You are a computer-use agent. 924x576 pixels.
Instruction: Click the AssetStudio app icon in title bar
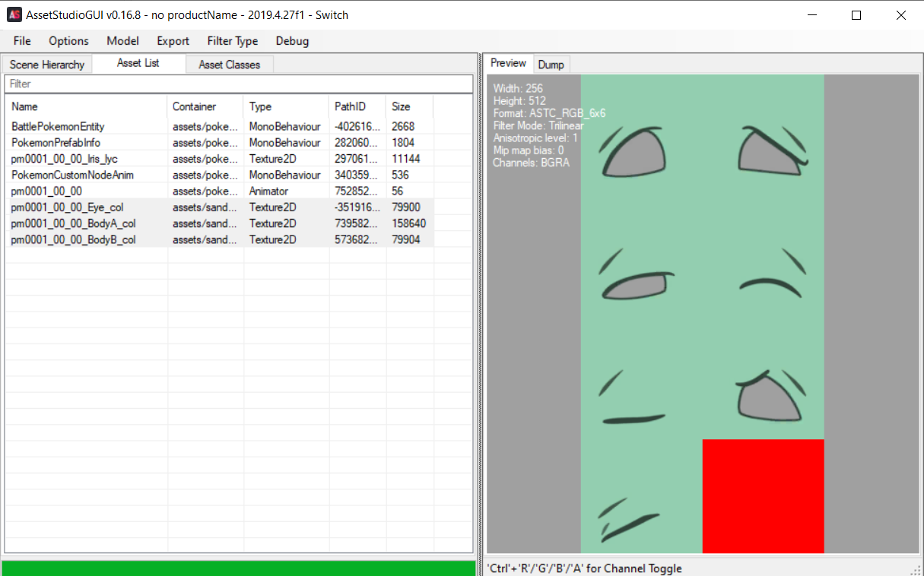14,14
